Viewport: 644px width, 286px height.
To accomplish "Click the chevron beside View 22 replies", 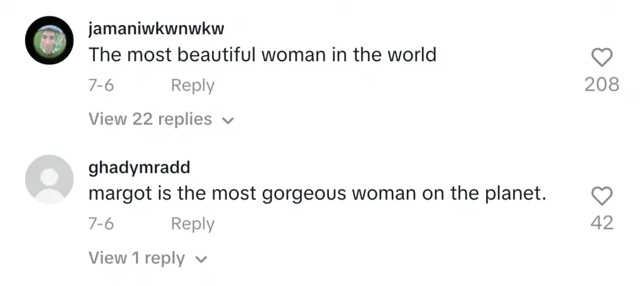I will tap(228, 120).
